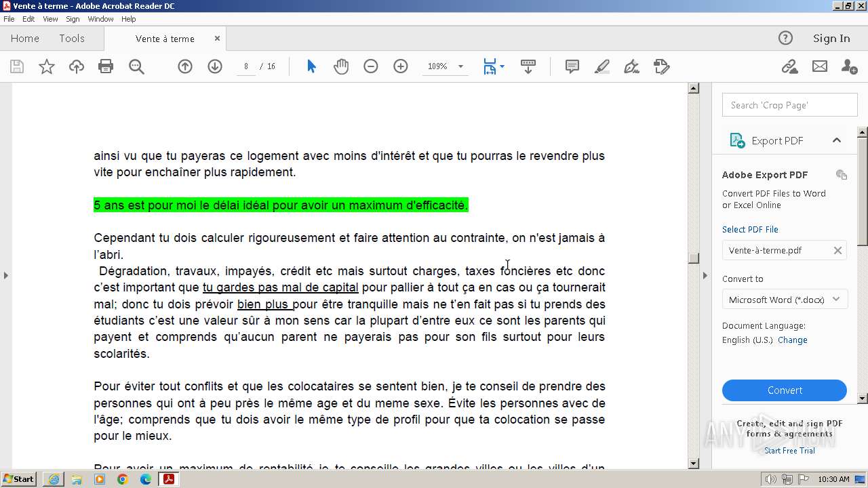The image size is (868, 488).
Task: Go to next page with down arrow
Action: [x=215, y=66]
